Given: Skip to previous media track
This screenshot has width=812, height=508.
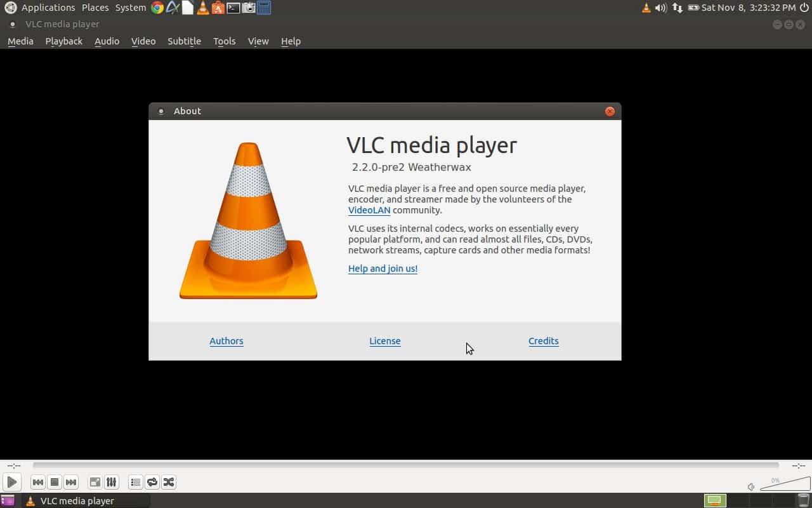Looking at the screenshot, I should point(38,482).
